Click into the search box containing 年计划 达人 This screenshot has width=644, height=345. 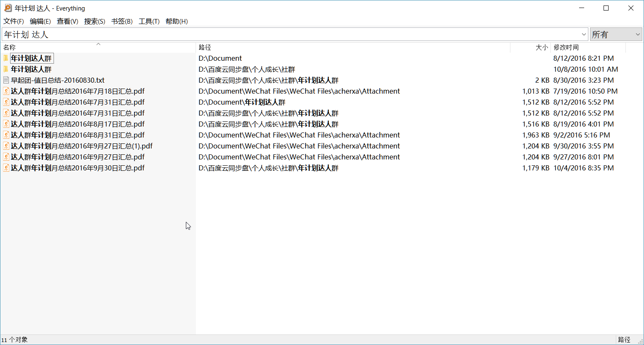point(291,35)
